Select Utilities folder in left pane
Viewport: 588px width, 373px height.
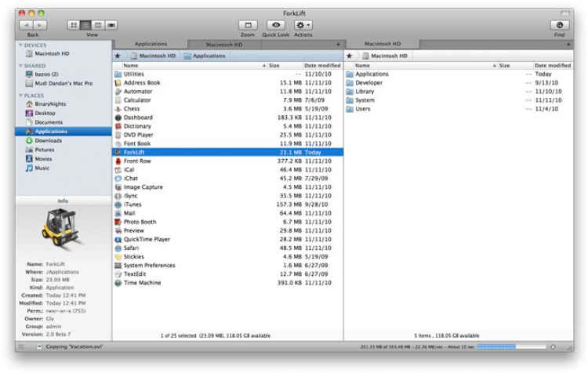click(x=227, y=74)
